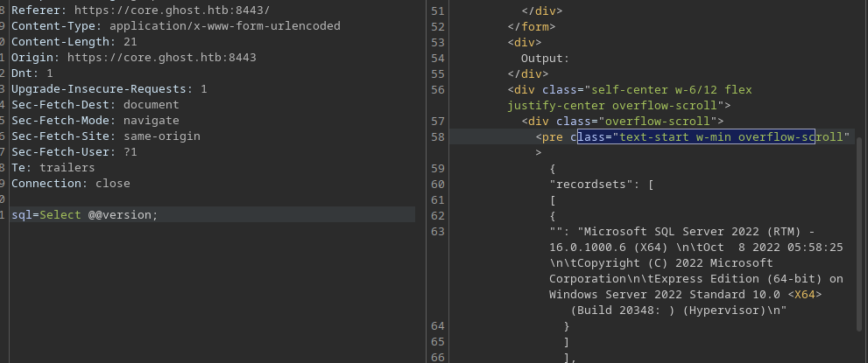Click line number 63 in response gutter
The height and width of the screenshot is (363, 868).
(x=438, y=231)
